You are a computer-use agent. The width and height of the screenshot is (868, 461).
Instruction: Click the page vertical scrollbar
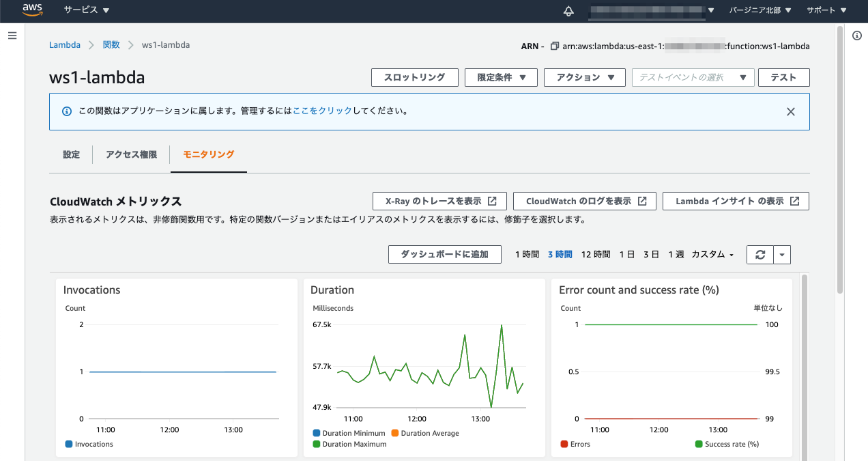pos(840,160)
